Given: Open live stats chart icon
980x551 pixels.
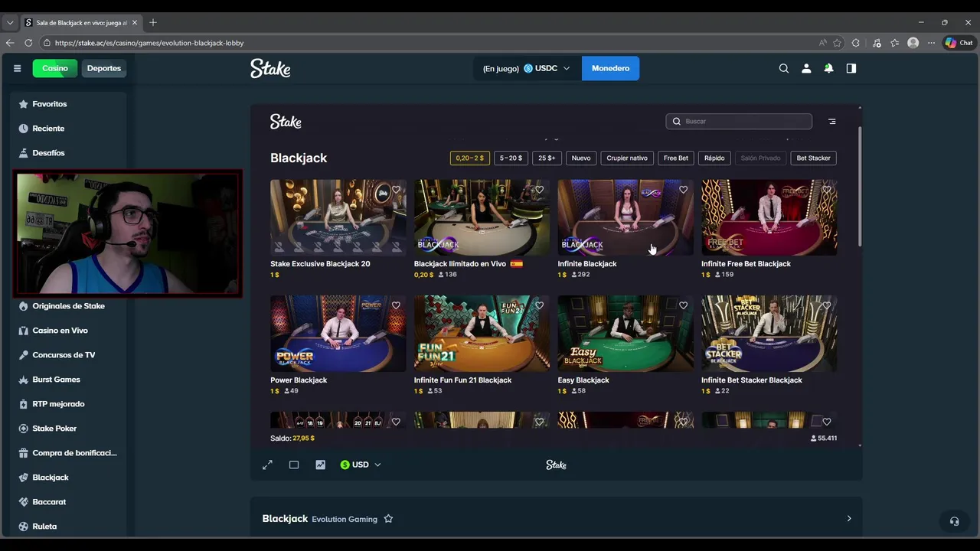Looking at the screenshot, I should [320, 465].
